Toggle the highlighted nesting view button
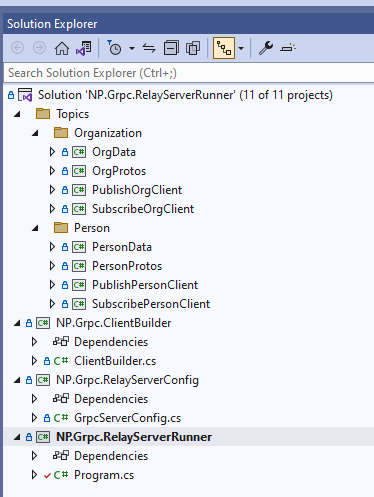The image size is (374, 497). click(x=224, y=48)
